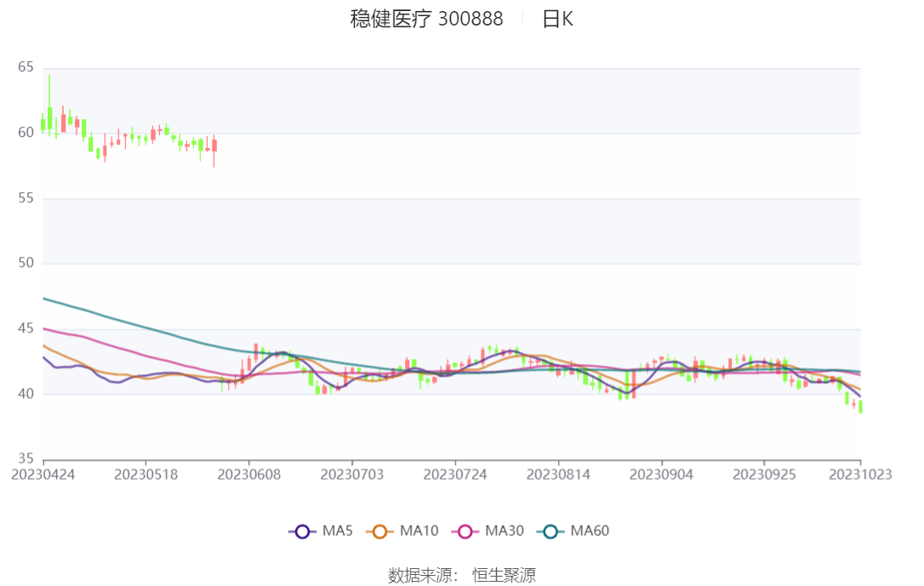
Task: Click the 20230518 x-axis date label
Action: 145,475
